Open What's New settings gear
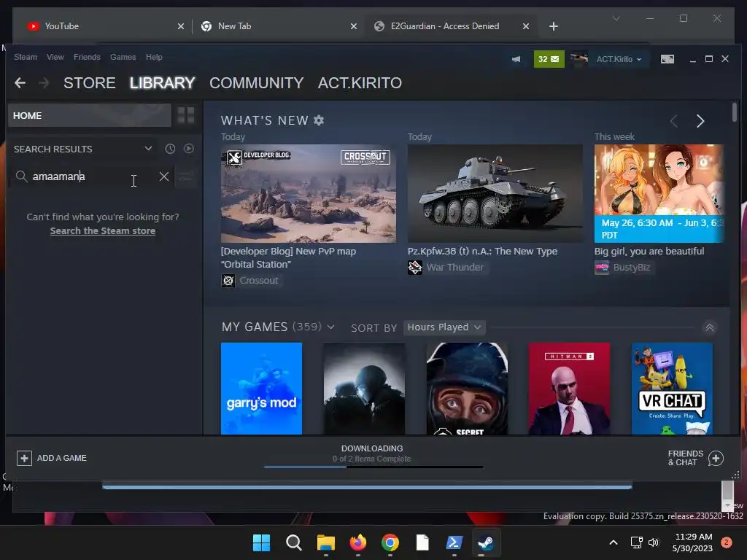The width and height of the screenshot is (747, 560). point(319,120)
